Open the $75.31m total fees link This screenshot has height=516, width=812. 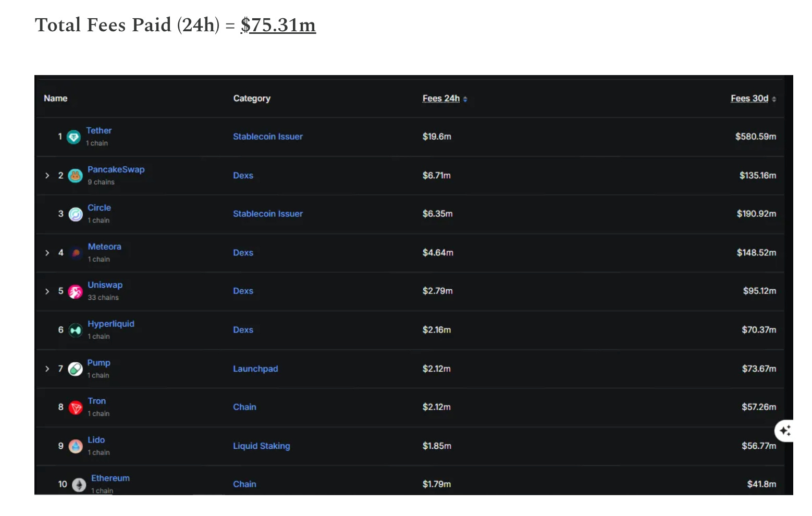(x=278, y=25)
